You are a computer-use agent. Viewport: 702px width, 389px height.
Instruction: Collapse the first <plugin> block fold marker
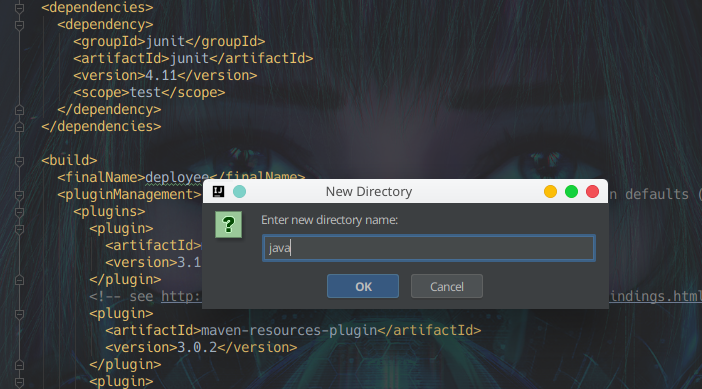pos(19,229)
